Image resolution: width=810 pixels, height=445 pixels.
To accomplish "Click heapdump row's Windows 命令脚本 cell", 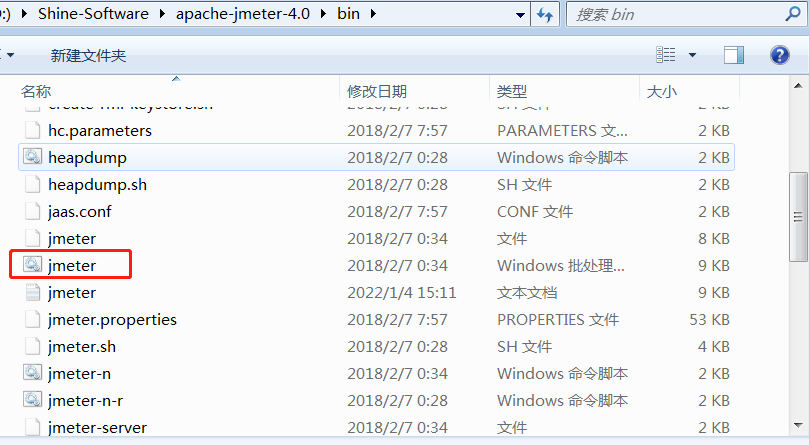I will click(562, 157).
